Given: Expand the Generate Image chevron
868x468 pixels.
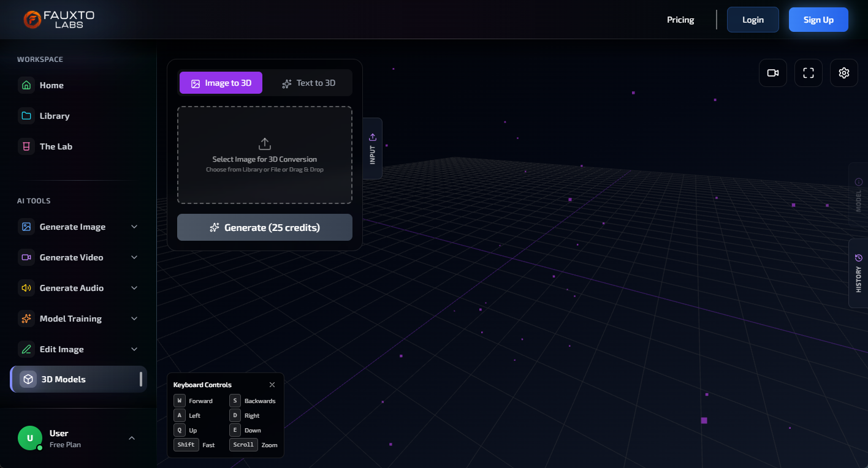Looking at the screenshot, I should pos(134,227).
